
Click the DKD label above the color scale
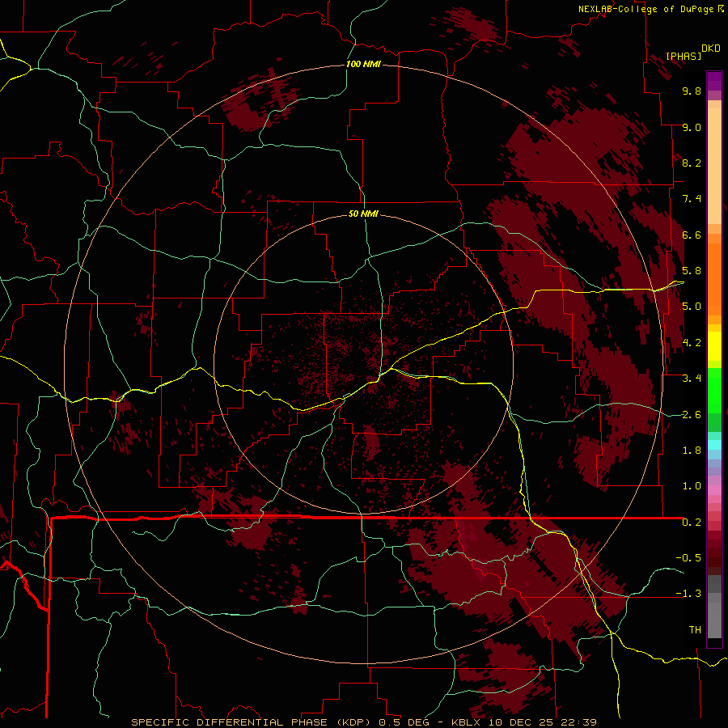711,48
